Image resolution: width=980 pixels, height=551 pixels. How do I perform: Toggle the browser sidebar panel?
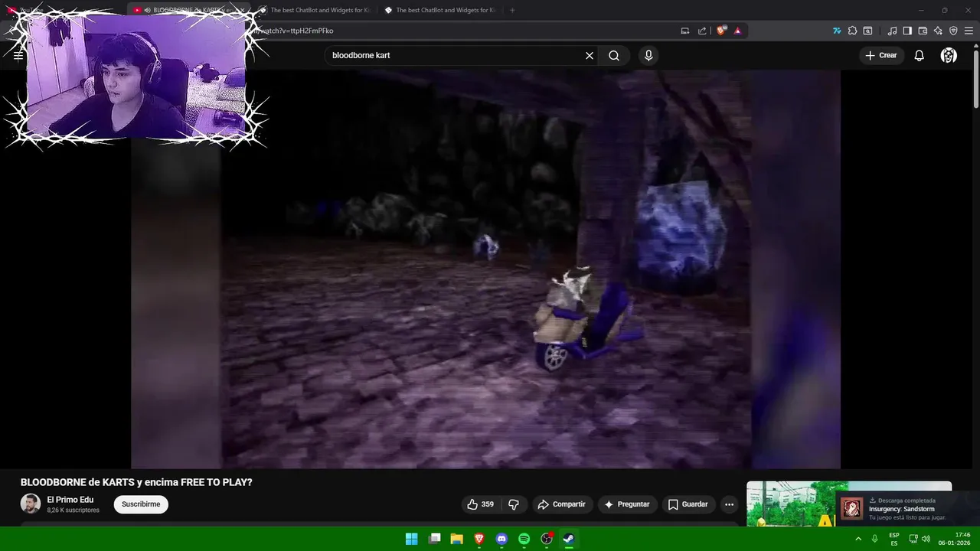click(907, 31)
